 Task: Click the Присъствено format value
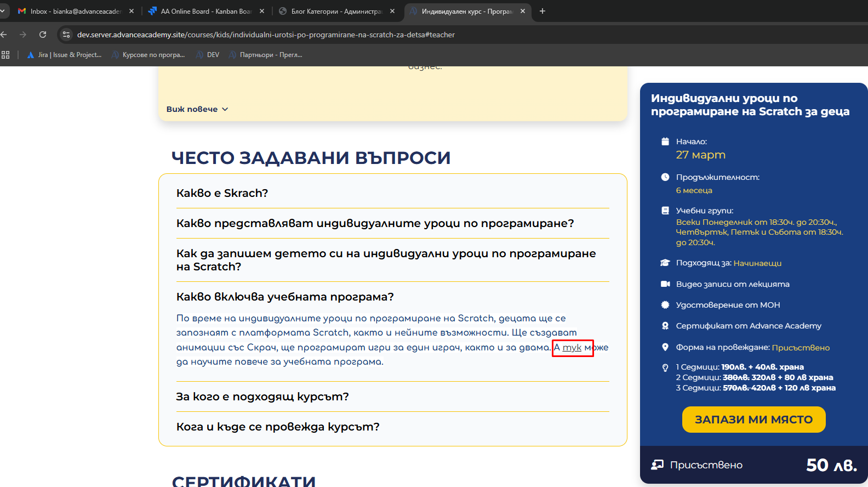pyautogui.click(x=801, y=348)
